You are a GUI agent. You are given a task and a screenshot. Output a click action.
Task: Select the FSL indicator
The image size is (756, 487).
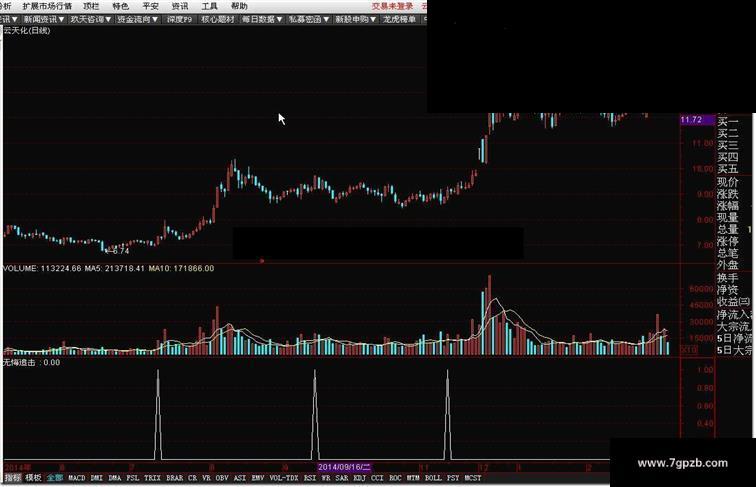pyautogui.click(x=133, y=478)
